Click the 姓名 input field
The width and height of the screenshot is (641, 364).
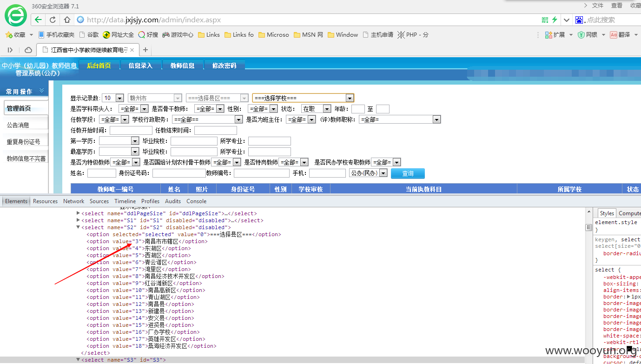click(102, 173)
